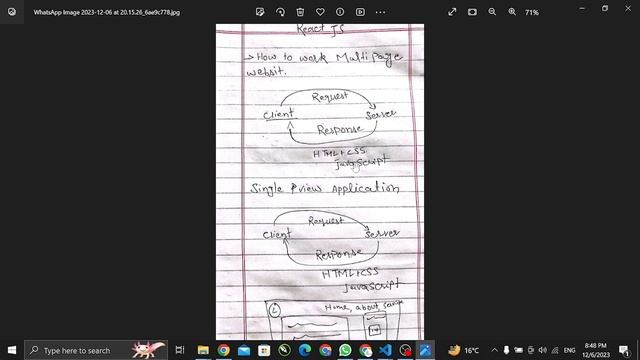The width and height of the screenshot is (640, 360).
Task: Open File Explorer from the taskbar
Action: click(203, 350)
